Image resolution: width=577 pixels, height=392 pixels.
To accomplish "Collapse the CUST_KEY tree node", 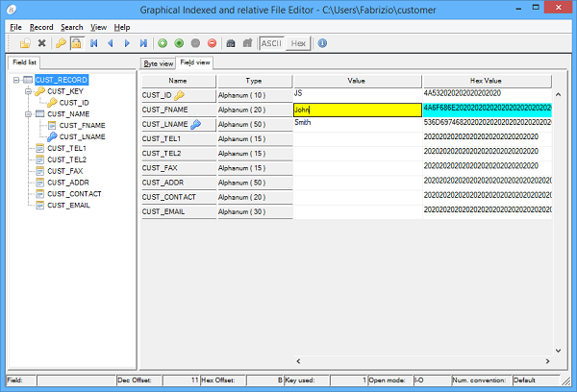I will tap(28, 91).
